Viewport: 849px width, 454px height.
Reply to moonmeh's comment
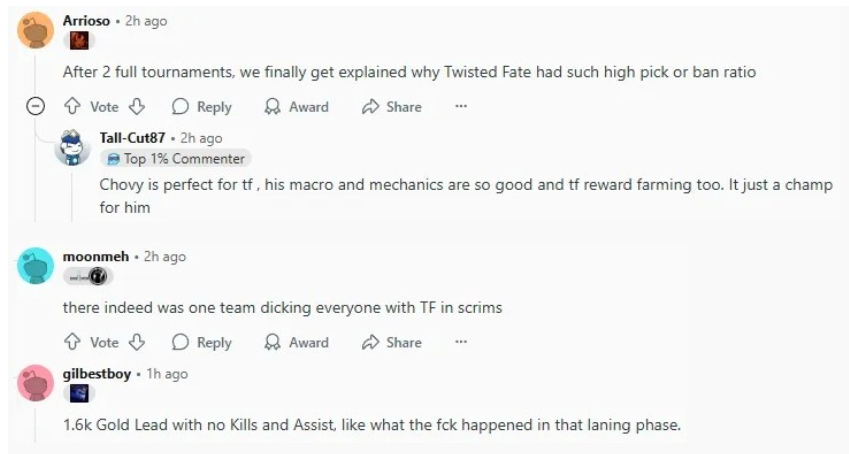[202, 342]
